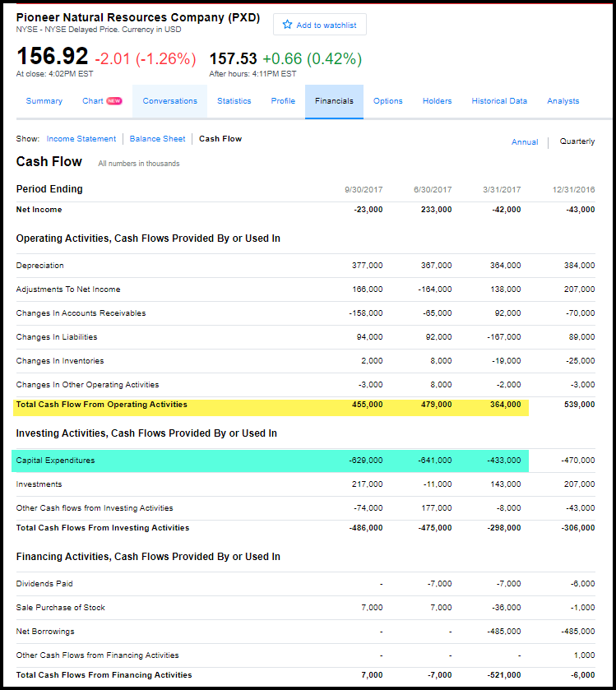Click the star icon beside Add to watchlist

tap(287, 25)
